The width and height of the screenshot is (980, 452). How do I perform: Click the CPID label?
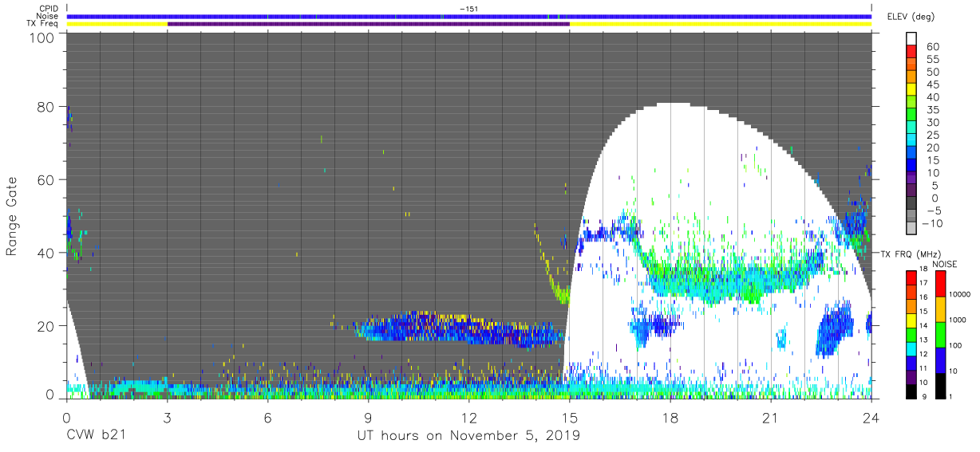(x=49, y=8)
